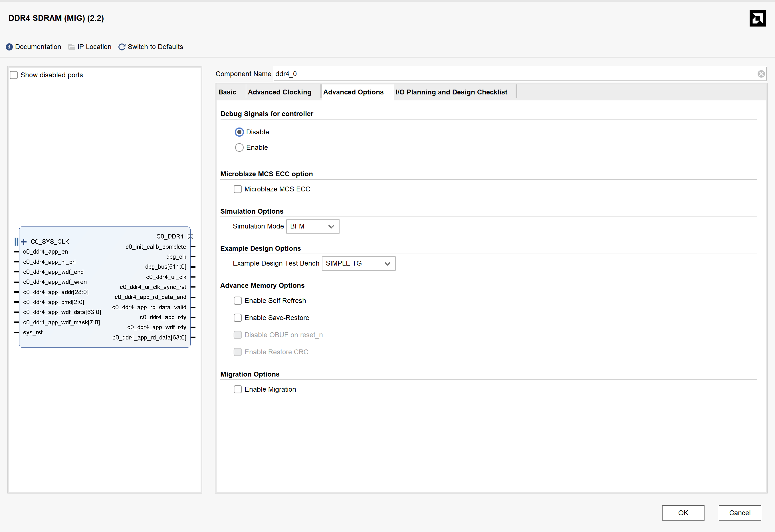Image resolution: width=775 pixels, height=532 pixels.
Task: Click the c0_ddr4_ui_clk_sync_rst port label
Action: pos(153,287)
